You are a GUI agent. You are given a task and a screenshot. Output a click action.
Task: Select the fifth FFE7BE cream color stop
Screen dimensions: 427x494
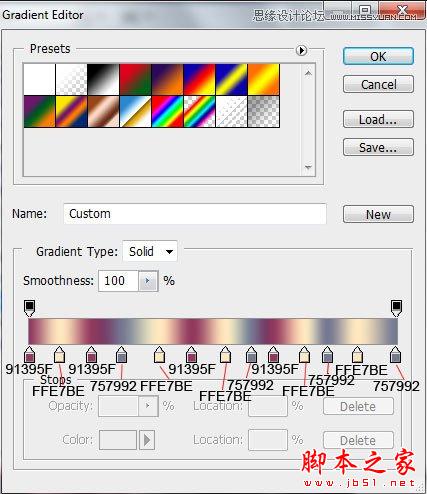pos(357,355)
